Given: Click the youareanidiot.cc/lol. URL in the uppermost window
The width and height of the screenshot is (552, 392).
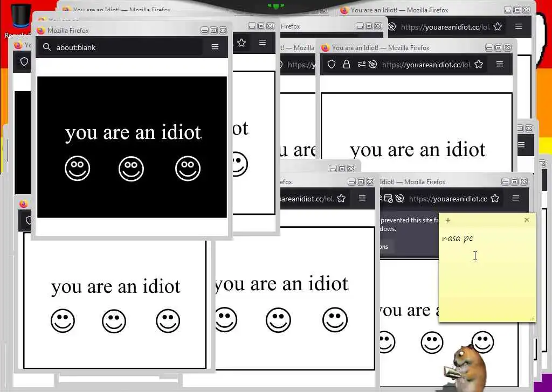Looking at the screenshot, I should click(x=445, y=27).
